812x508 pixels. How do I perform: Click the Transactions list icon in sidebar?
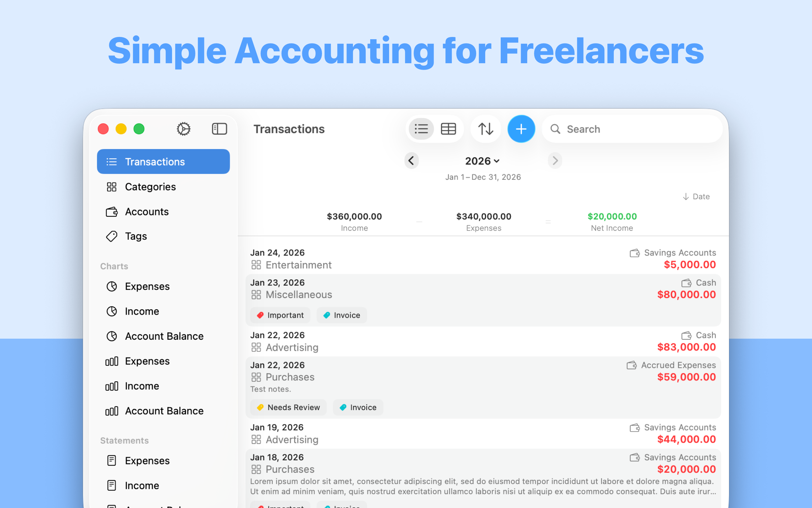pos(111,162)
